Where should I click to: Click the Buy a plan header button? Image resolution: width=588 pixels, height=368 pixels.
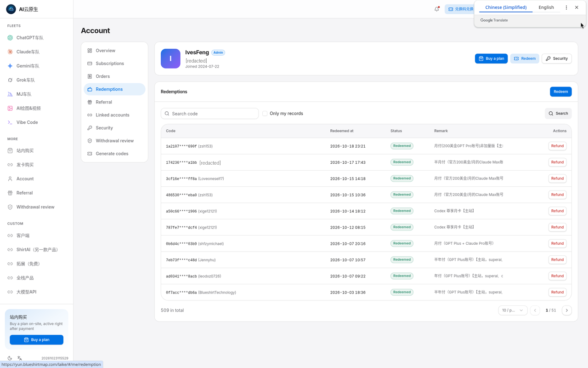pos(491,58)
